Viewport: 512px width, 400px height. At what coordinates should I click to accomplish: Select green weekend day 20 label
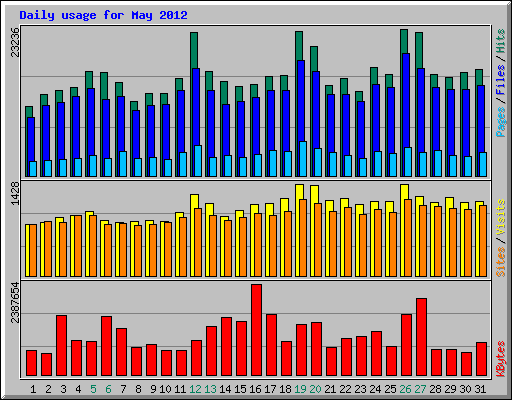[315, 389]
